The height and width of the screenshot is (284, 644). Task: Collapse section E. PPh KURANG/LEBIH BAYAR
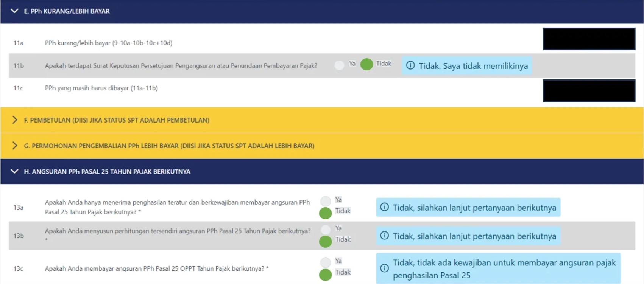14,11
